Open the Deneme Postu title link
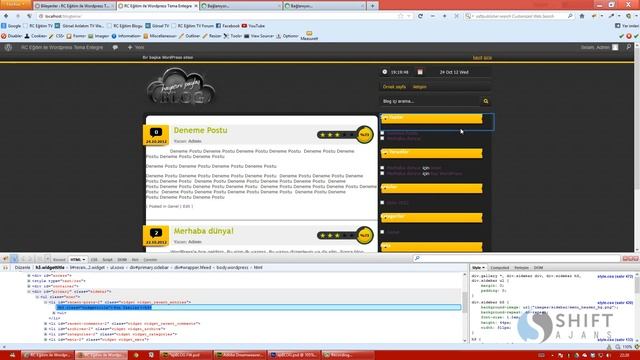Image resolution: width=640 pixels, height=360 pixels. click(200, 130)
